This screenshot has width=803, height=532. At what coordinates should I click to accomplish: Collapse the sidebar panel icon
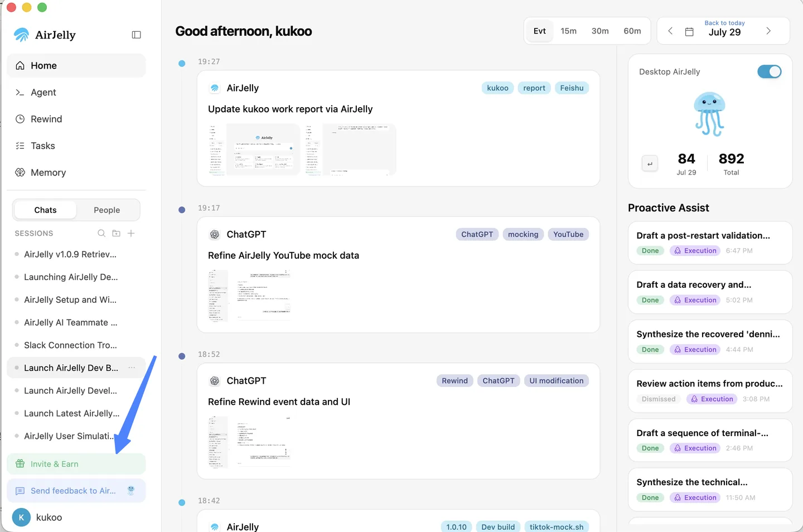coord(136,35)
